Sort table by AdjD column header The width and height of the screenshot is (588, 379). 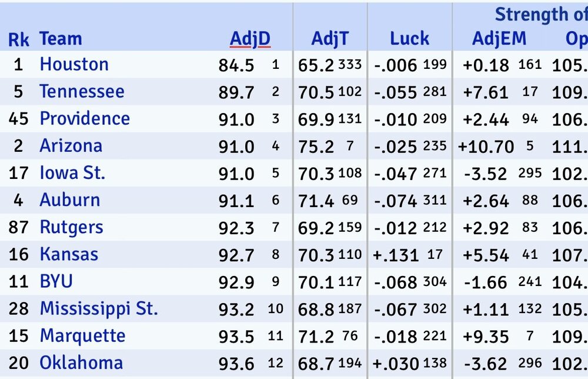(x=250, y=39)
